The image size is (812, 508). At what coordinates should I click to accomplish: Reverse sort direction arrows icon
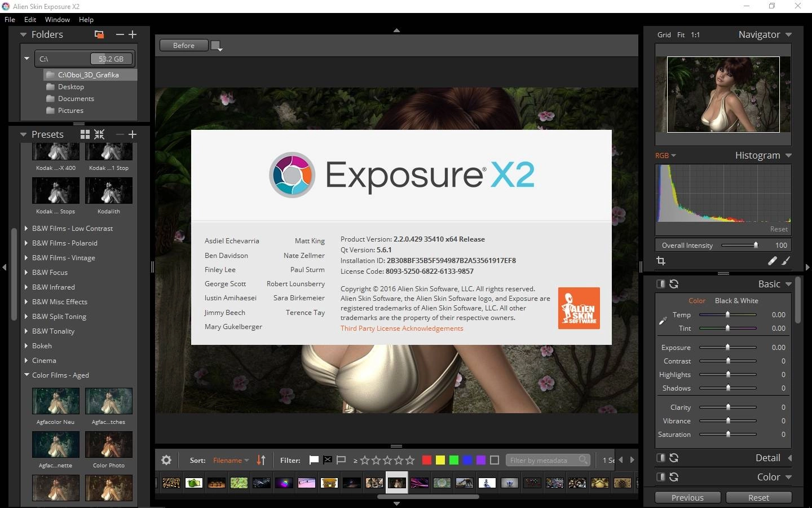pos(261,460)
